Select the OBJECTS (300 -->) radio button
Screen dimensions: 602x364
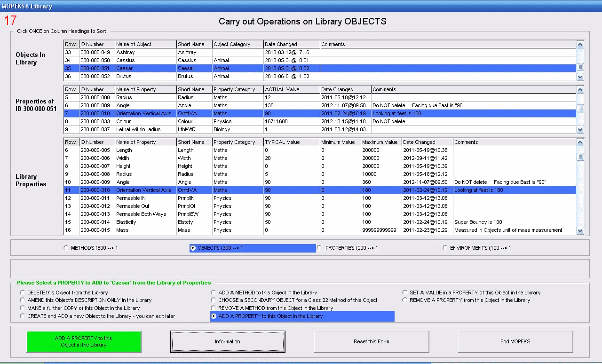pyautogui.click(x=193, y=248)
